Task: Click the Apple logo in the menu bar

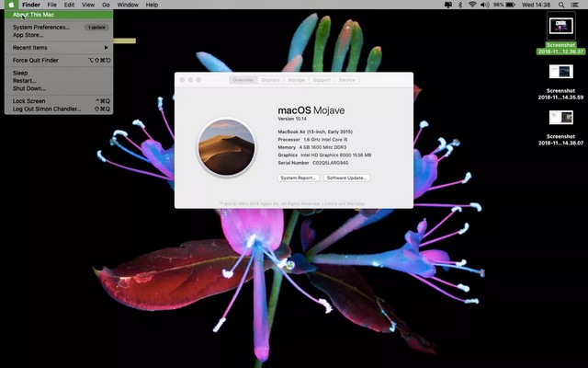Action: coord(8,5)
